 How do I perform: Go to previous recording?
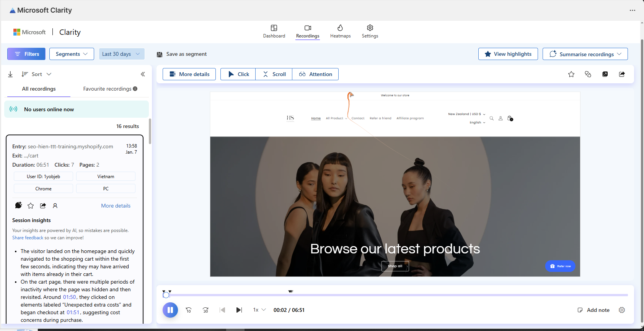(x=222, y=310)
